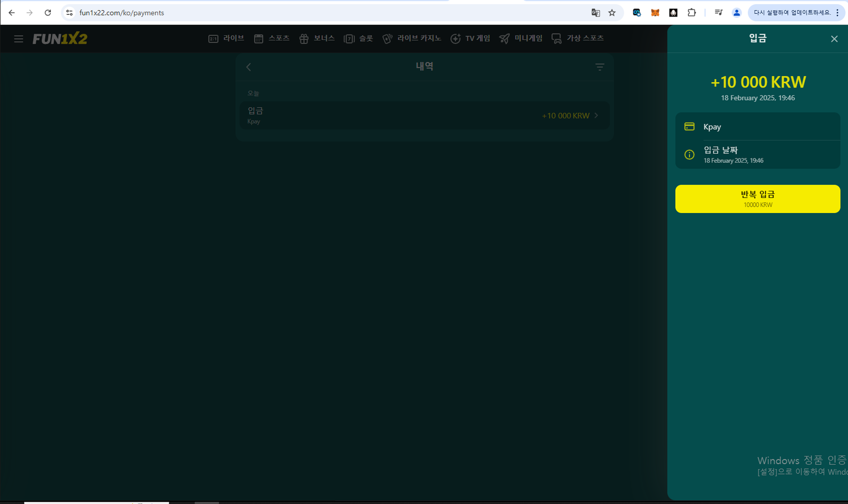Open the Chrome three-dot menu
The image size is (848, 504).
837,13
